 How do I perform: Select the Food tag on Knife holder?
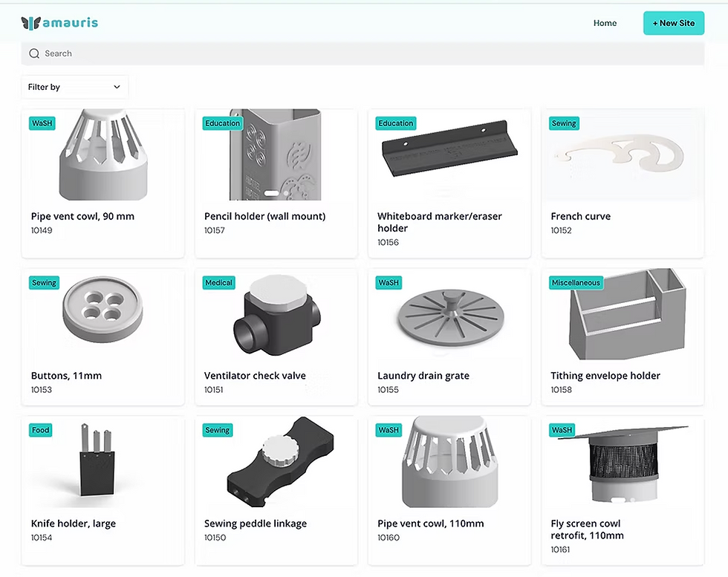(40, 430)
